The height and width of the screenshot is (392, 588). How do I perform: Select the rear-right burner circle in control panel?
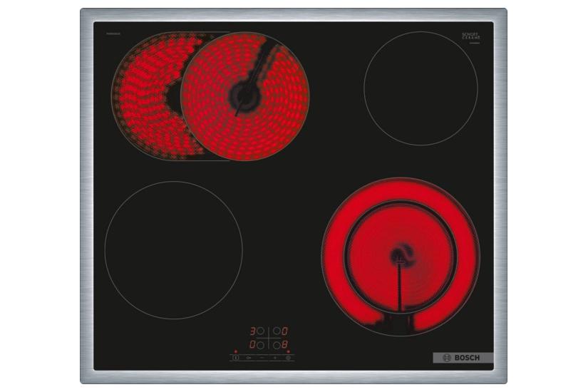pyautogui.click(x=277, y=331)
